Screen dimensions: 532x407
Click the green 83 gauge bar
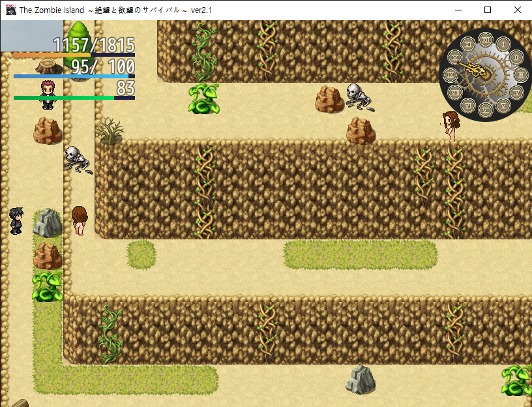tap(74, 98)
